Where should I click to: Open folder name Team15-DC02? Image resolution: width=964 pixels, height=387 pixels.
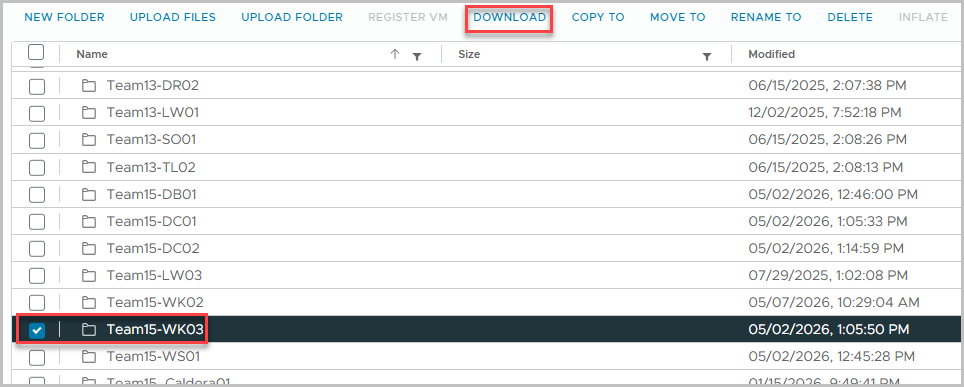coord(153,249)
